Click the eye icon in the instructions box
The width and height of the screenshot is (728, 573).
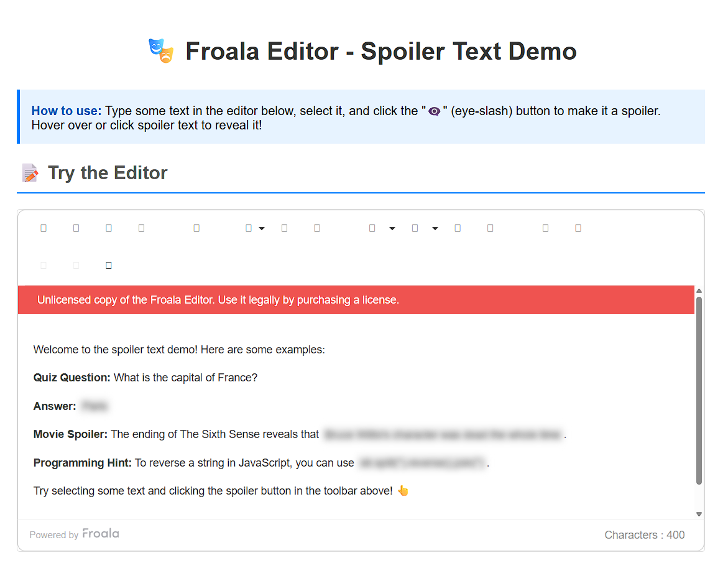[x=435, y=111]
